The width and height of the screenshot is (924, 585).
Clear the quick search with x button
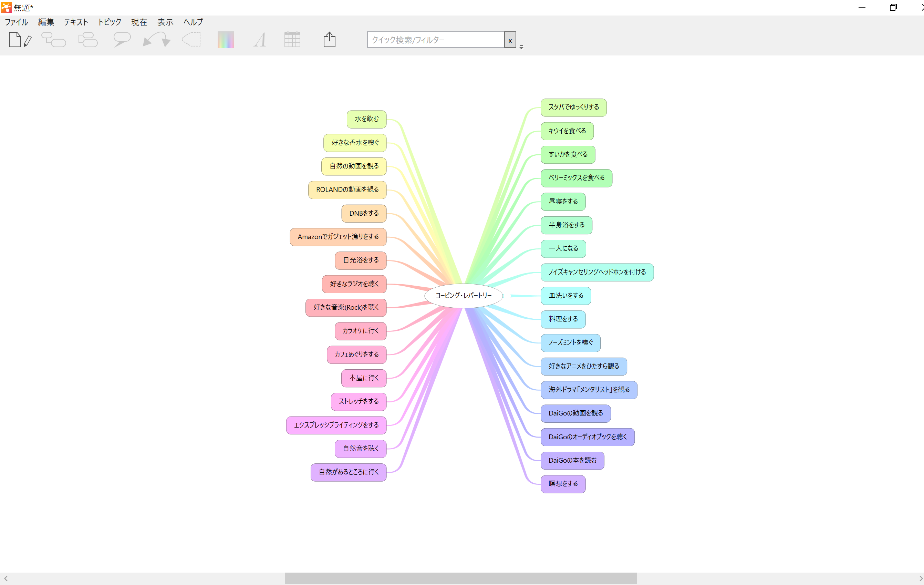click(x=510, y=40)
